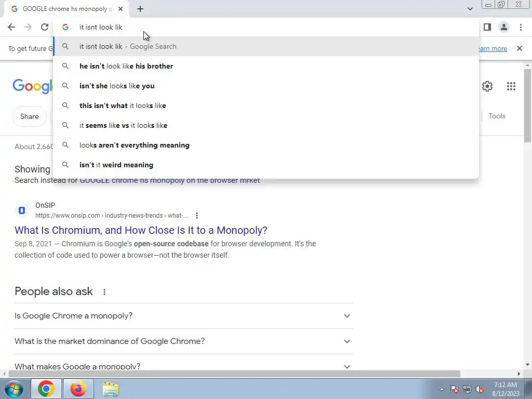Open the Google apps grid

pos(511,86)
